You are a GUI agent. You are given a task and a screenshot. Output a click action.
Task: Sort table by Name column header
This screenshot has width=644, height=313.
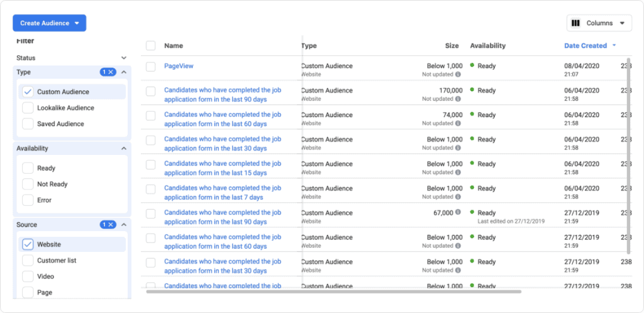coord(173,45)
